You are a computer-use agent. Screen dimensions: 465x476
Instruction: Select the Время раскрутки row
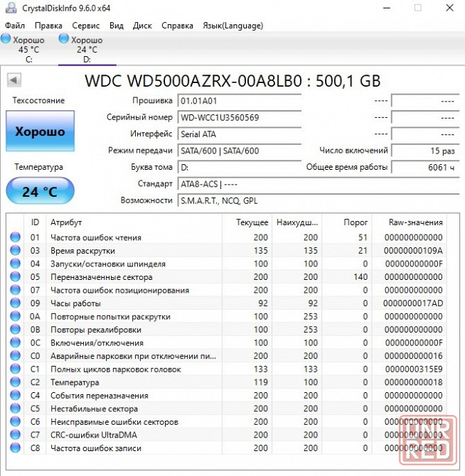[226, 251]
